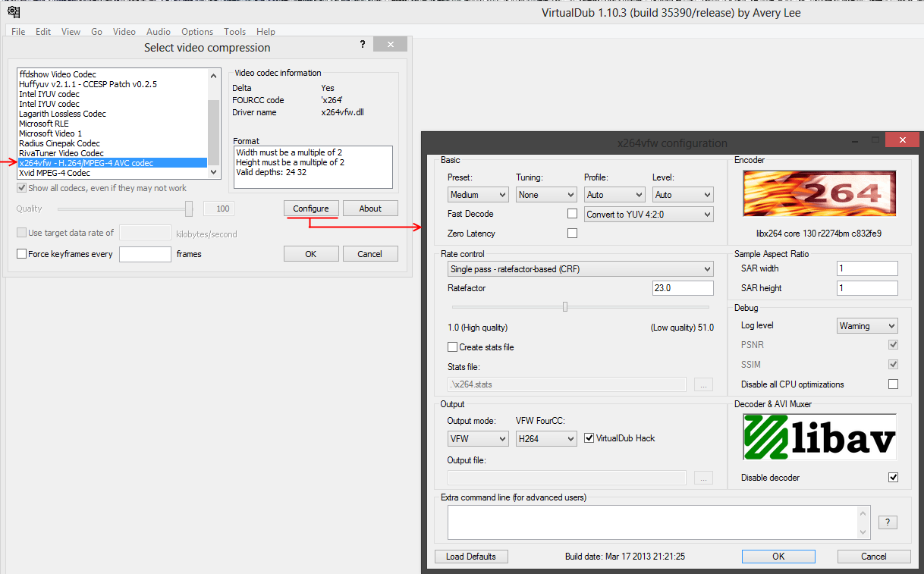924x574 pixels.
Task: Toggle the Zero Latency checkbox
Action: (572, 234)
